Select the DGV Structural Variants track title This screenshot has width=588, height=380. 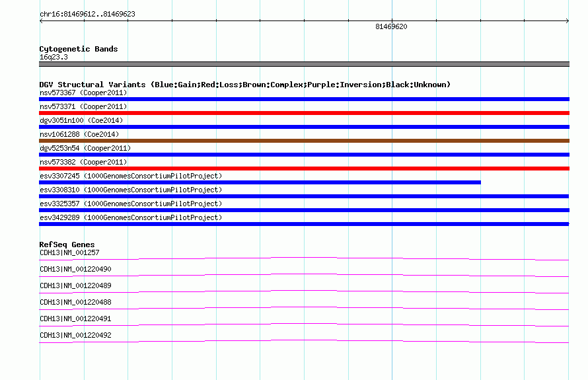pyautogui.click(x=244, y=85)
